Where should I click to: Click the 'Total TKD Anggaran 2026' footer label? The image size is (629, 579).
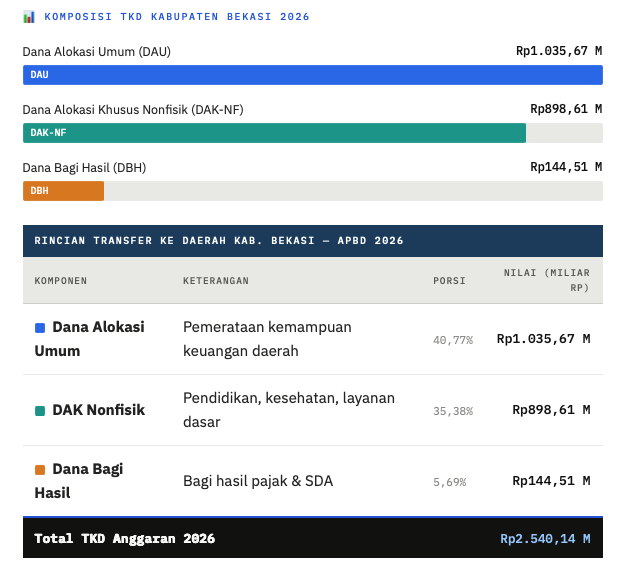click(125, 538)
